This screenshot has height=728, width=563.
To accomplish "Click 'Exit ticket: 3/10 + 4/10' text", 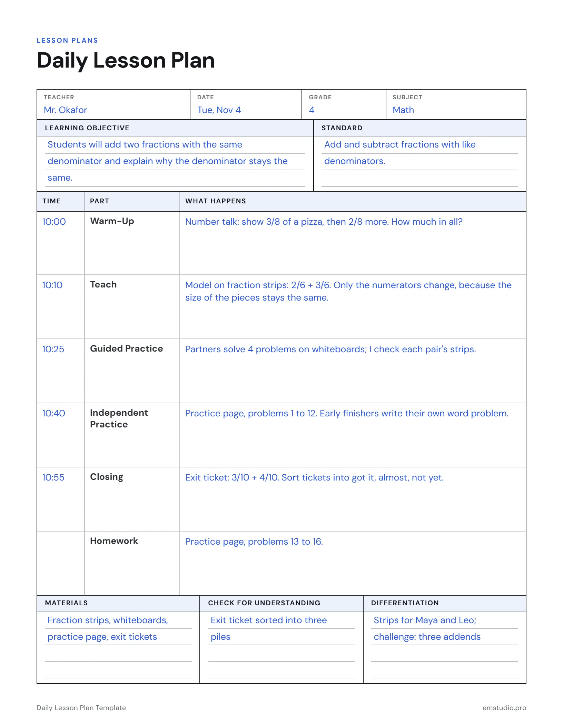I will pos(232,477).
